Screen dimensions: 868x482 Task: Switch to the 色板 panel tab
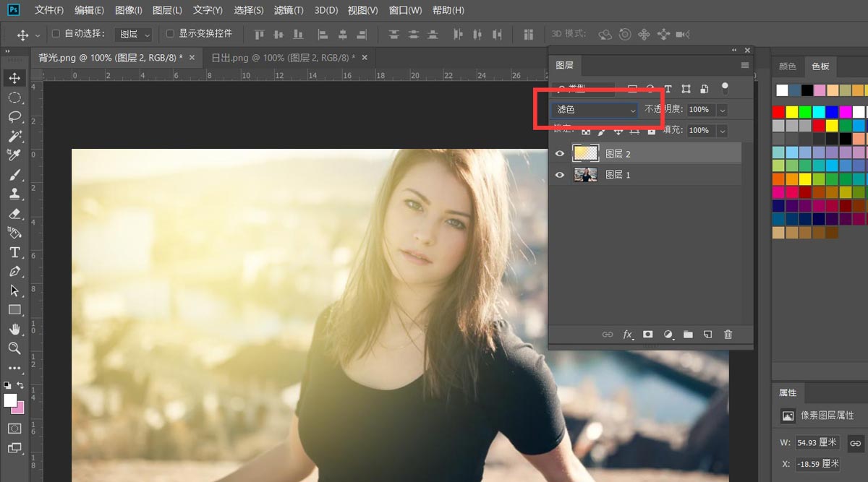820,66
